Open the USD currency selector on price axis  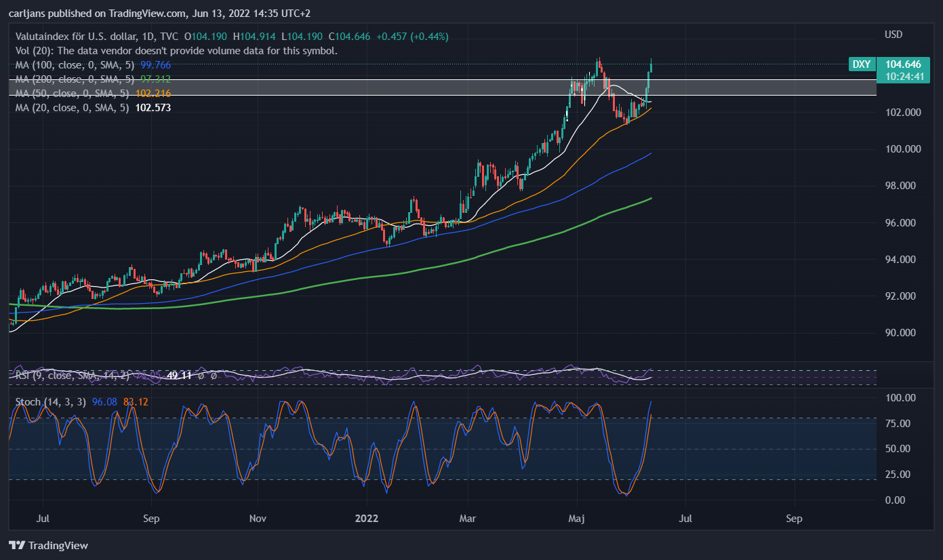point(893,34)
